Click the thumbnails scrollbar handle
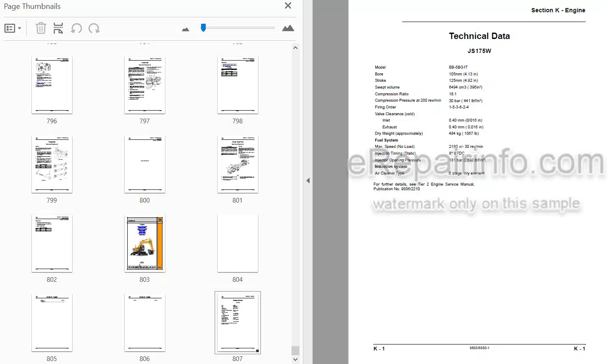Image resolution: width=607 pixels, height=364 pixels. point(295,350)
